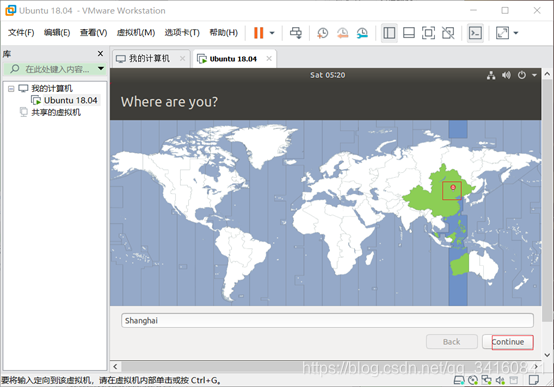
Task: Click the Shanghai location pin on map
Action: tap(453, 188)
